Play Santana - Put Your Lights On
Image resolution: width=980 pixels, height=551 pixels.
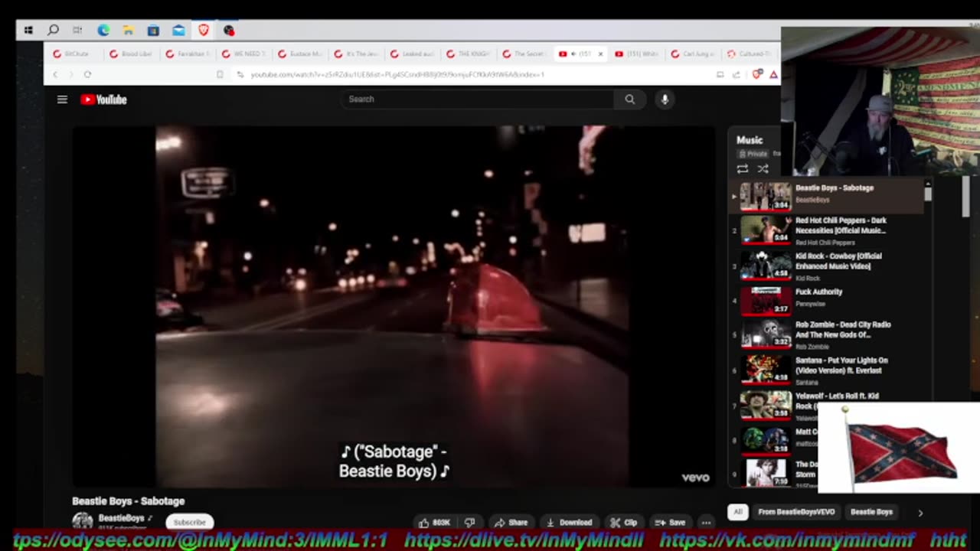tap(828, 371)
